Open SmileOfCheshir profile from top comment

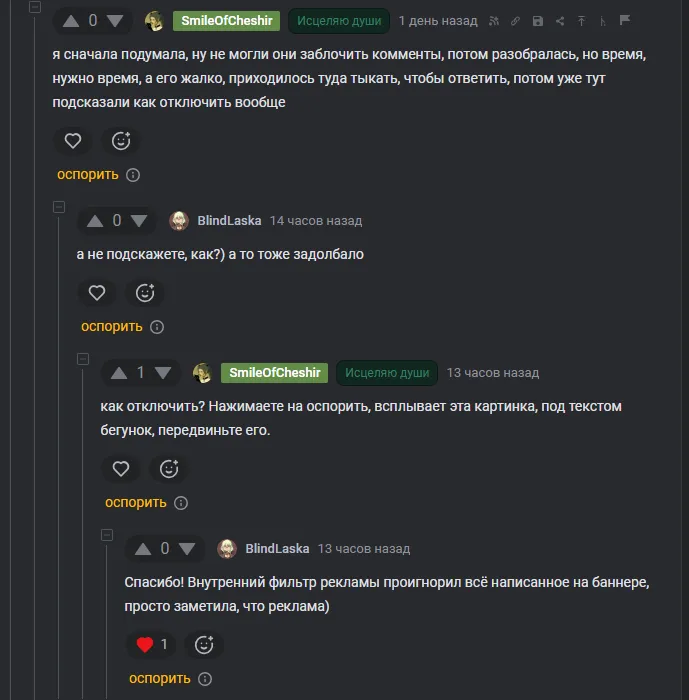(x=226, y=21)
